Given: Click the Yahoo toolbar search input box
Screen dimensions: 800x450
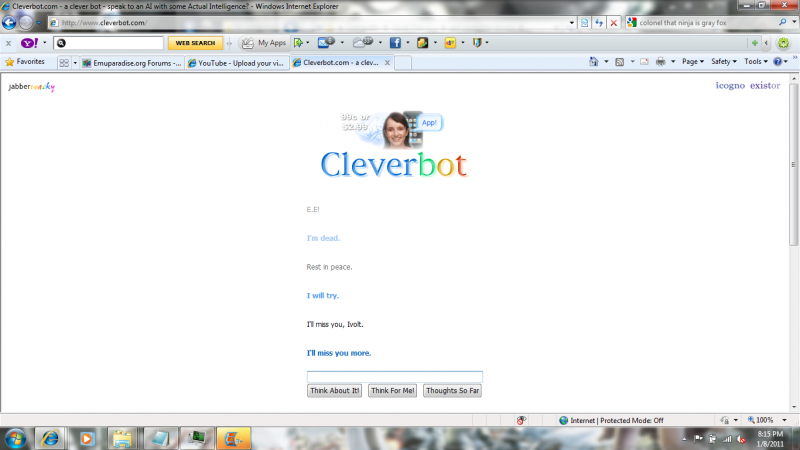Looking at the screenshot, I should (x=108, y=43).
